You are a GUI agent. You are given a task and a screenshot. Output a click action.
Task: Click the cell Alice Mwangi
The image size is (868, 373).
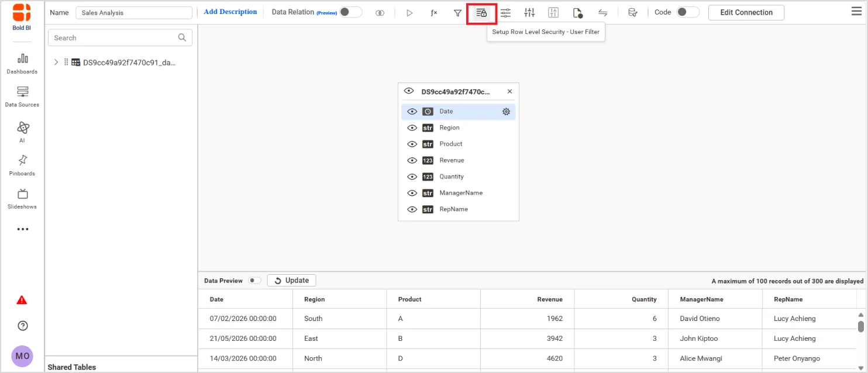[x=715, y=358]
